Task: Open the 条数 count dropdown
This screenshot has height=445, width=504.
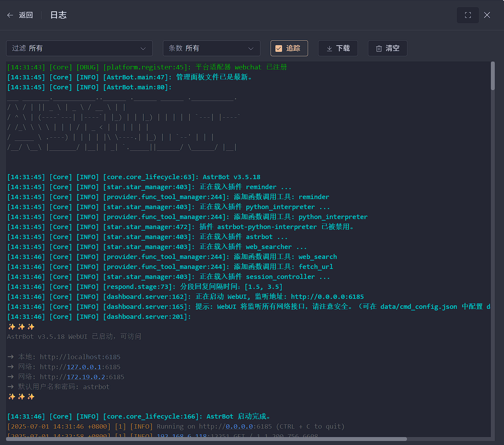Action: pos(211,48)
